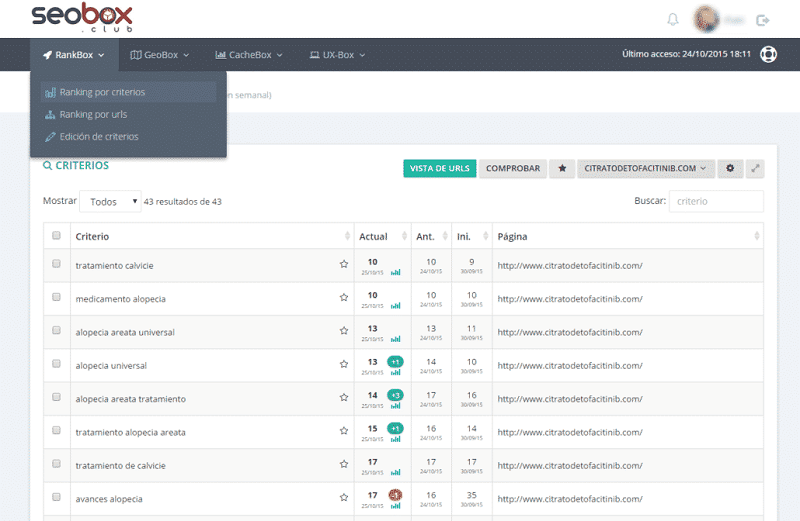Open page link for 'tratamiento de calvicie'
Viewport: 800px width, 521px height.
coord(570,465)
